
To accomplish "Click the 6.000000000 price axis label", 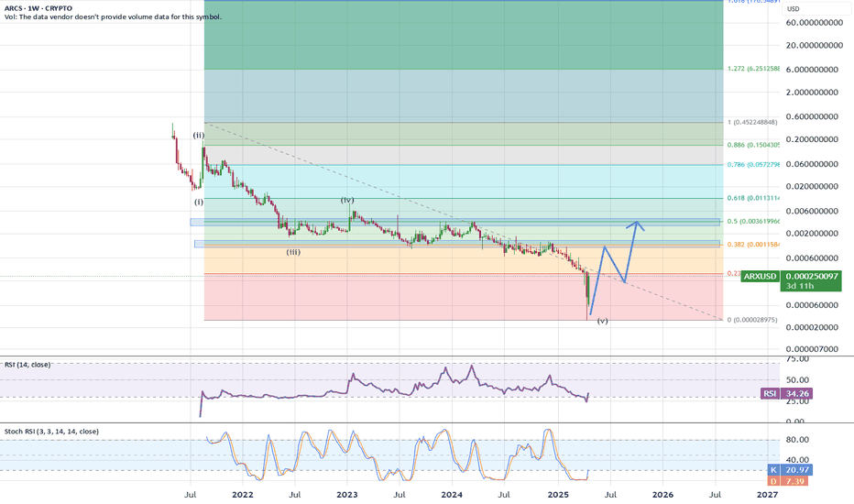I will [x=812, y=70].
